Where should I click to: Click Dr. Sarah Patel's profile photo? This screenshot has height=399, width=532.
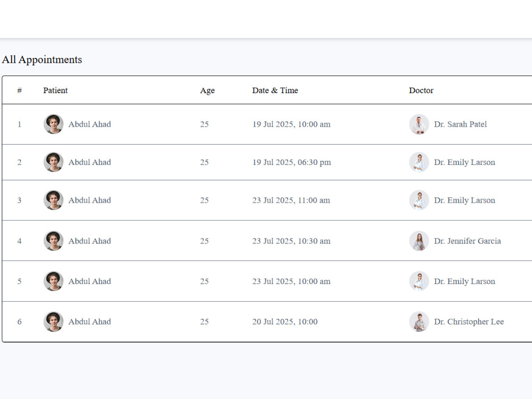419,124
